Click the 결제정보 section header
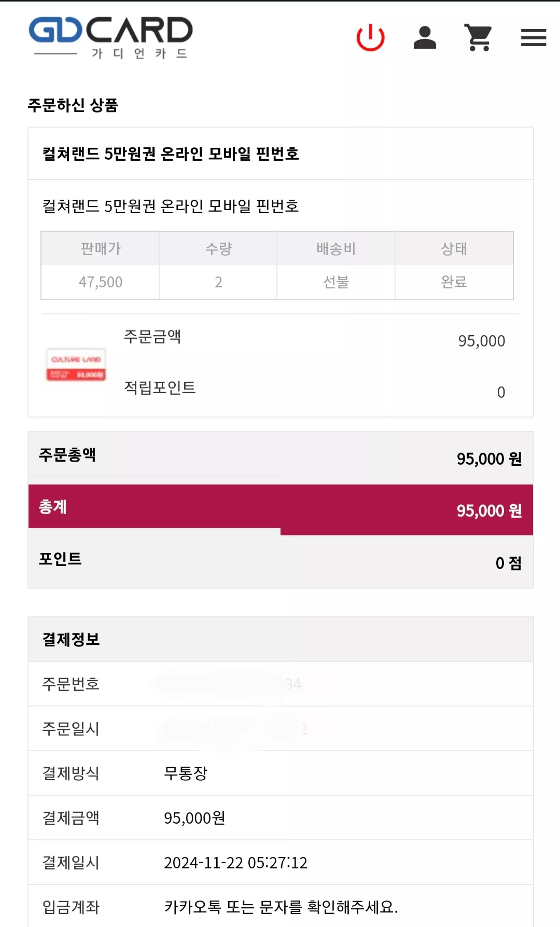 point(281,639)
